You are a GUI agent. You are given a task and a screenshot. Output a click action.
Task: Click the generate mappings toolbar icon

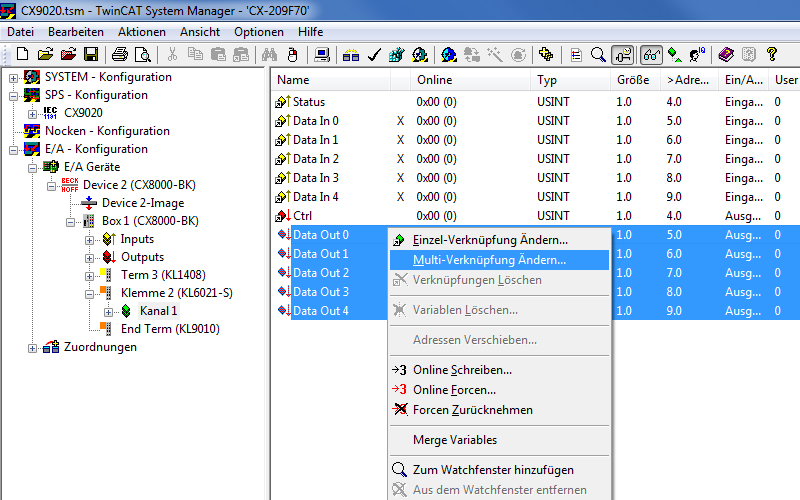[351, 54]
